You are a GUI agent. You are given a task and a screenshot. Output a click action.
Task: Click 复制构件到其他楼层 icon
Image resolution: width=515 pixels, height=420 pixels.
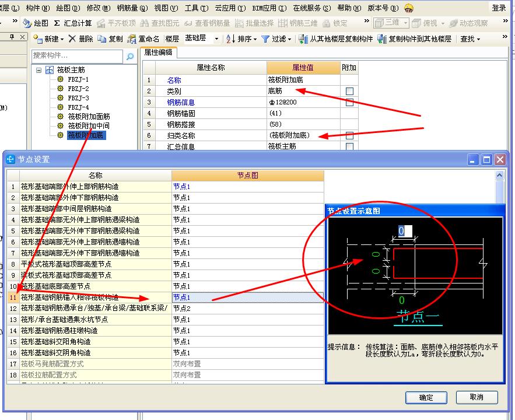point(382,38)
